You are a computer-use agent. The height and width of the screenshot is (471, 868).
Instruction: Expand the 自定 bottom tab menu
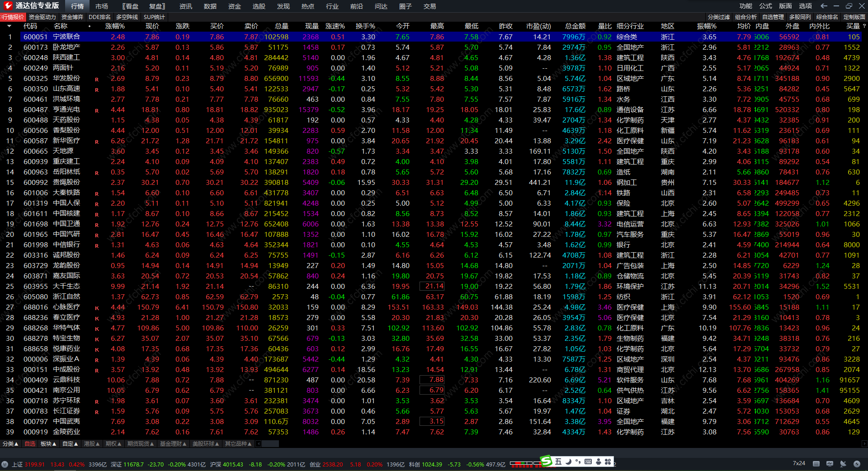point(70,444)
